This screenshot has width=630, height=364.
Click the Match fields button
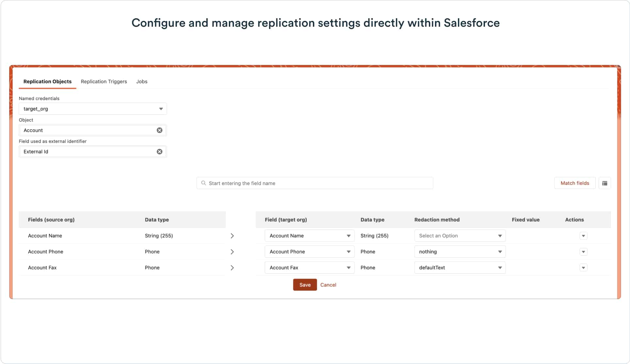[574, 183]
